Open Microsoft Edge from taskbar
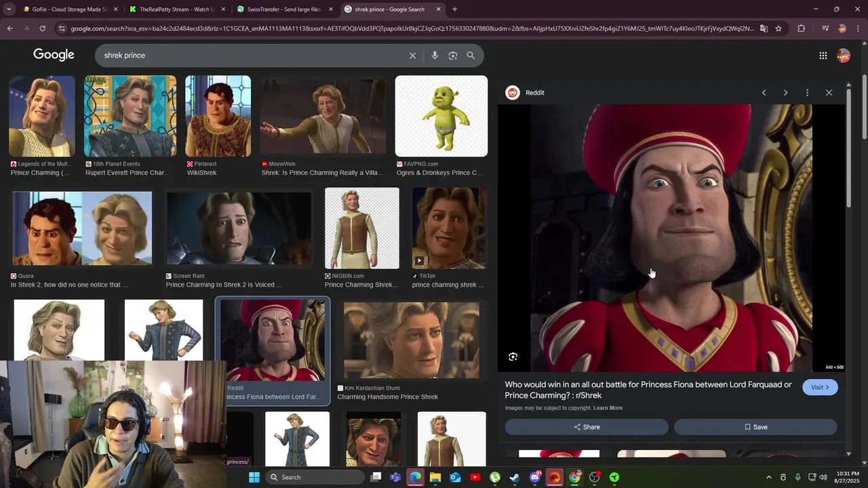 click(x=415, y=477)
